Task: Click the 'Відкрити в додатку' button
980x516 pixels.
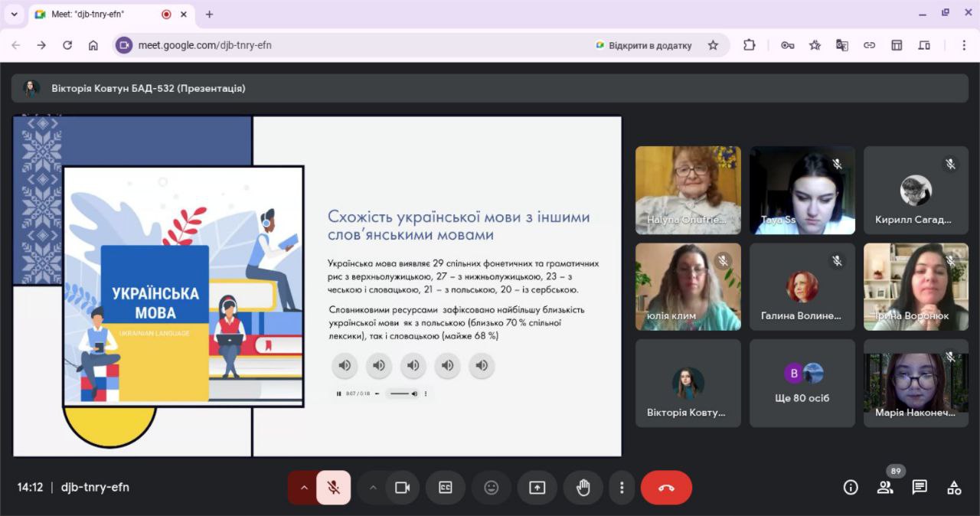Action: pos(643,45)
